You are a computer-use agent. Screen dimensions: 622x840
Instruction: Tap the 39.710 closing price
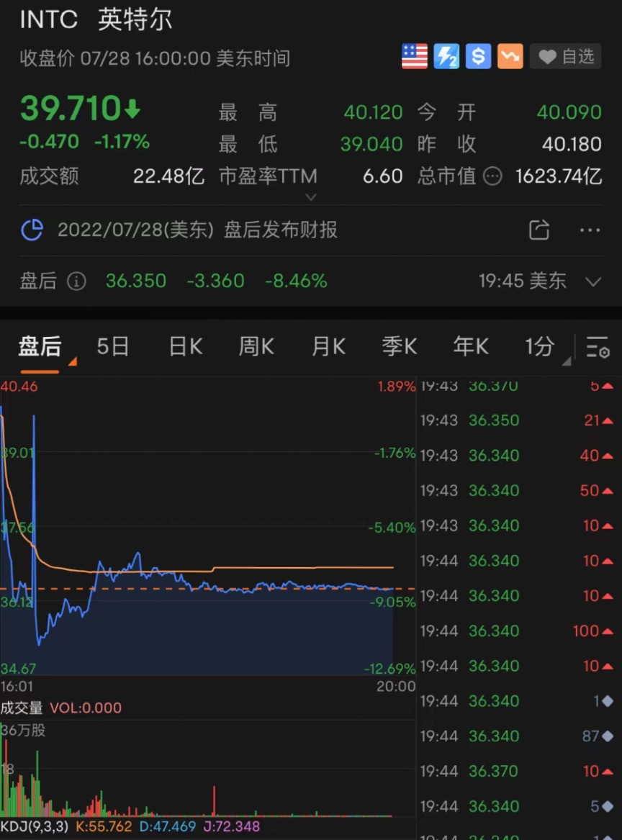(71, 108)
